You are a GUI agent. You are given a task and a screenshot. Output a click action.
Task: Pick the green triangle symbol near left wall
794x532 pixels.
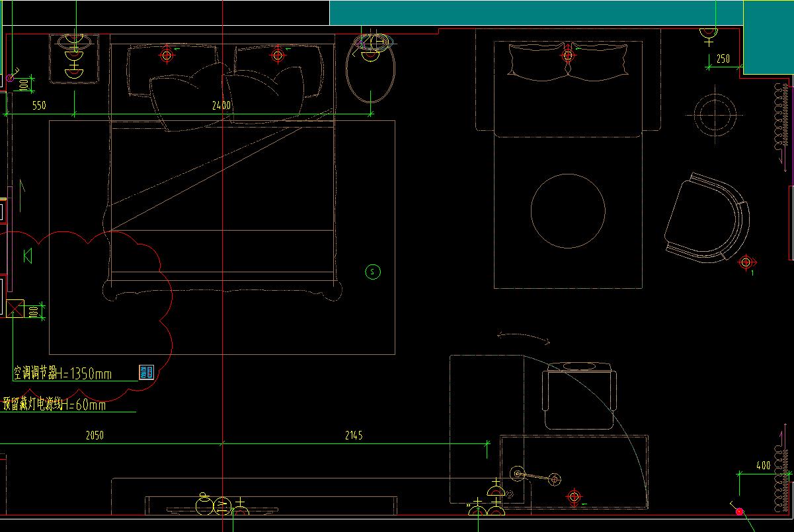point(28,256)
